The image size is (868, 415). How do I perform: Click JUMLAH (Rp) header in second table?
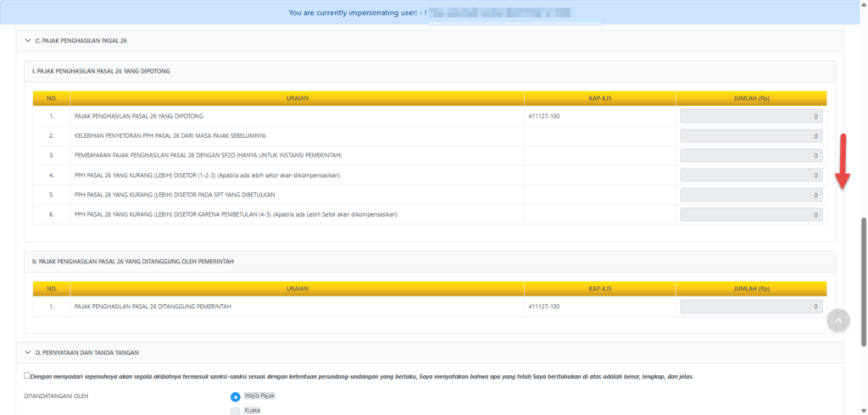click(751, 289)
